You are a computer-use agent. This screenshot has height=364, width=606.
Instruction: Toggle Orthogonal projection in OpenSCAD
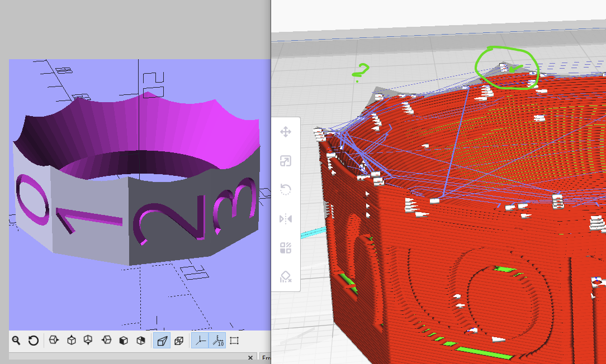tap(179, 341)
